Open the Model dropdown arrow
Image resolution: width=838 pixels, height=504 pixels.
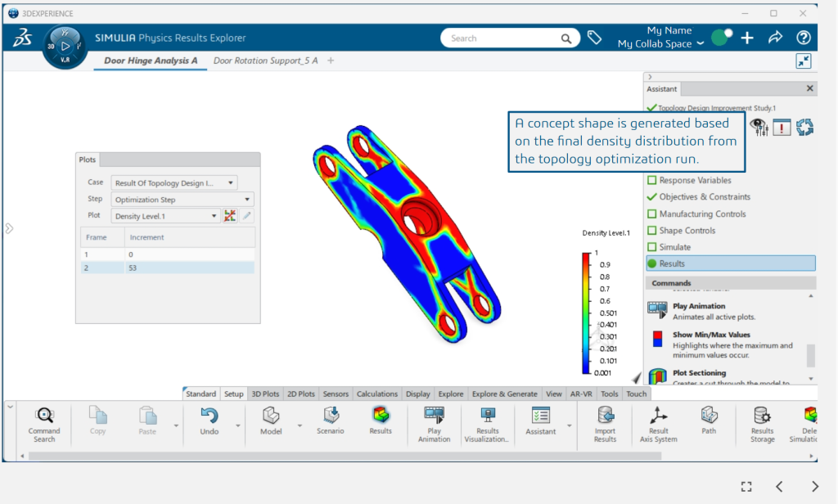tap(300, 426)
